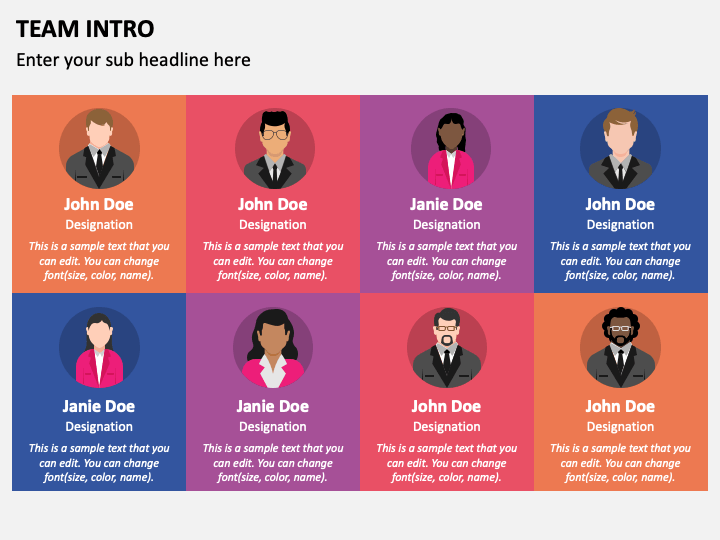Screen dimensions: 720x540
Task: Select the sample text paragraph in the bottom blue card
Action: (x=99, y=463)
